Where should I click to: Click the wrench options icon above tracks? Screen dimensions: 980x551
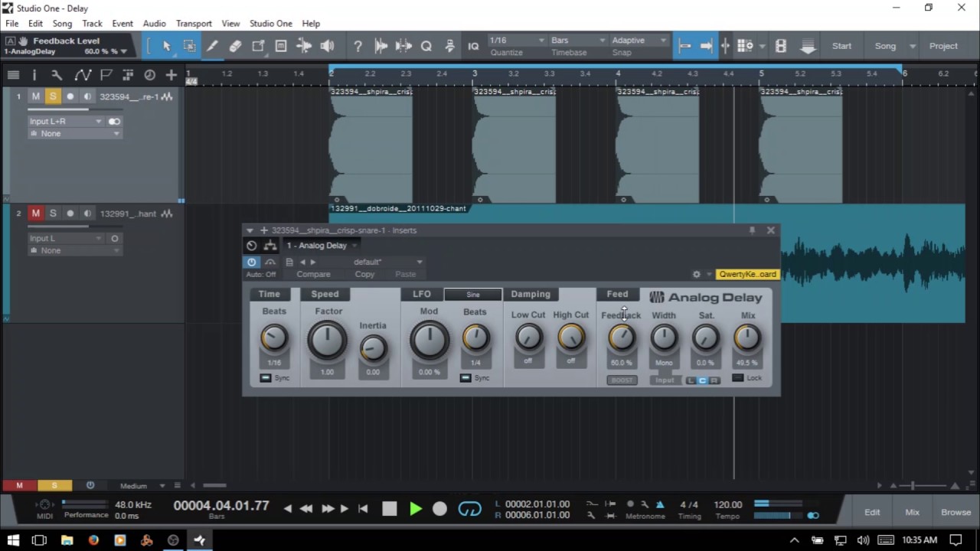pyautogui.click(x=57, y=74)
